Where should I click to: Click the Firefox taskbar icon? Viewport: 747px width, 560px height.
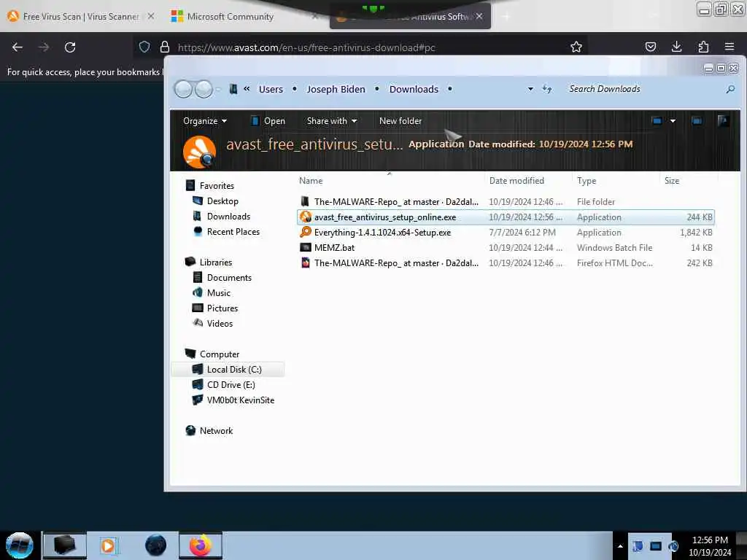coord(201,545)
